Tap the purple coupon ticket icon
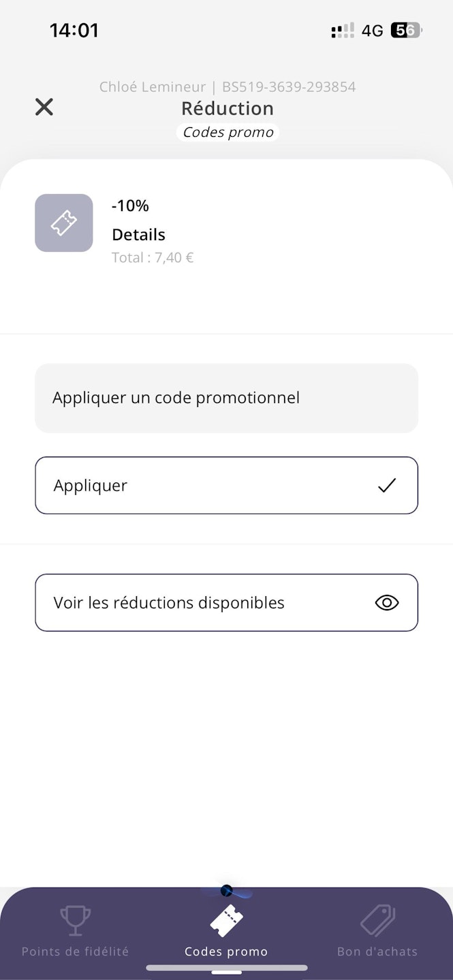The height and width of the screenshot is (980, 453). coord(64,223)
